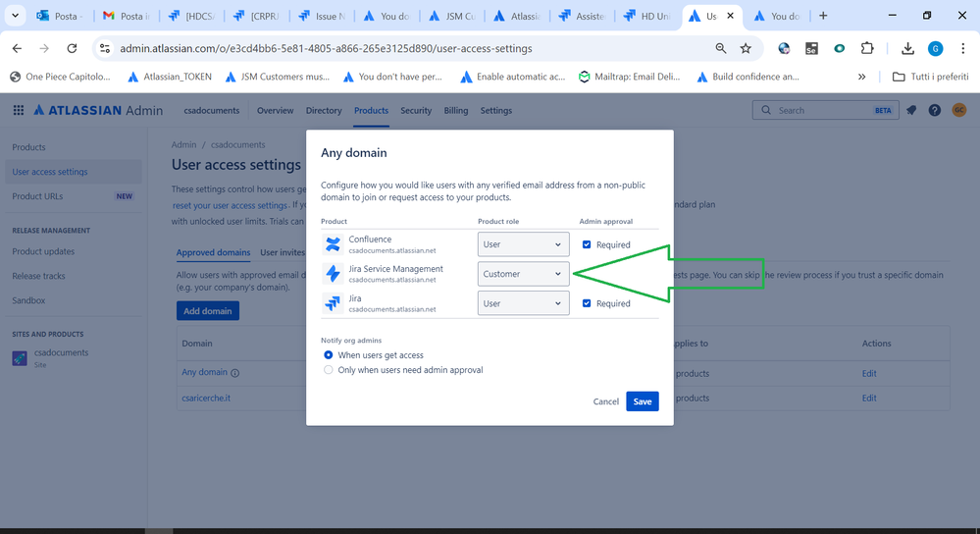The image size is (980, 534).
Task: Click the Atlassian Admin logo
Action: (98, 110)
